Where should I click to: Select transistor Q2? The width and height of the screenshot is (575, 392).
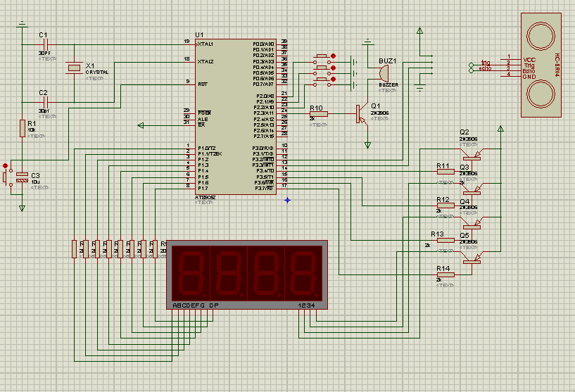coord(472,155)
